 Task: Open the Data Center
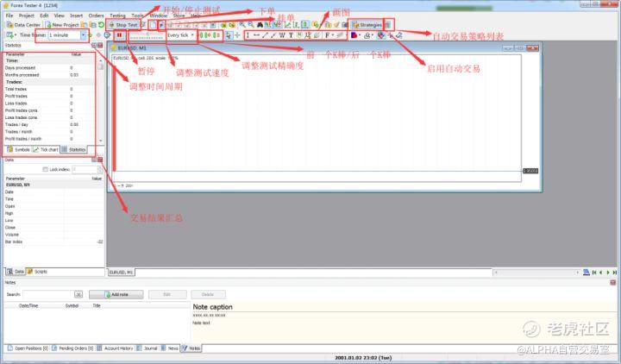pyautogui.click(x=24, y=25)
